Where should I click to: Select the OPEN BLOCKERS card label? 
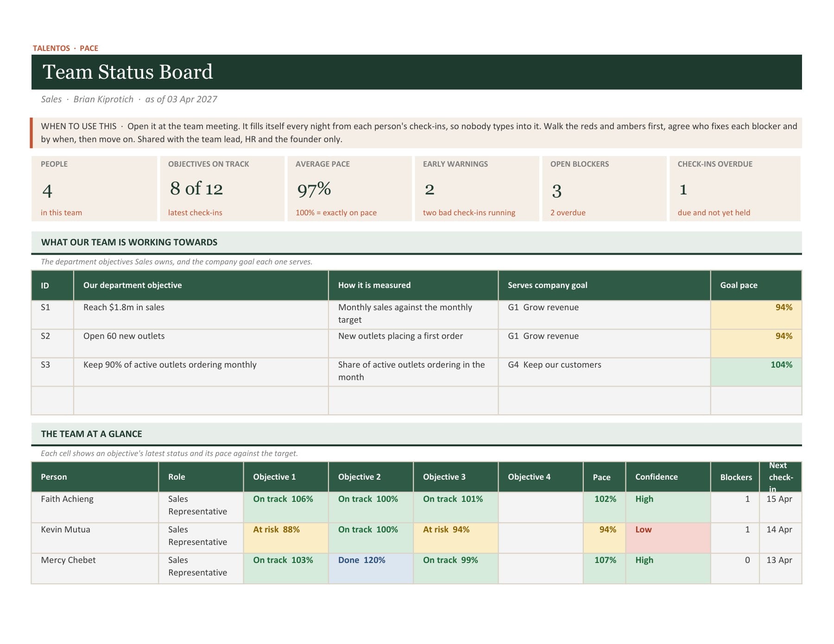tap(579, 164)
